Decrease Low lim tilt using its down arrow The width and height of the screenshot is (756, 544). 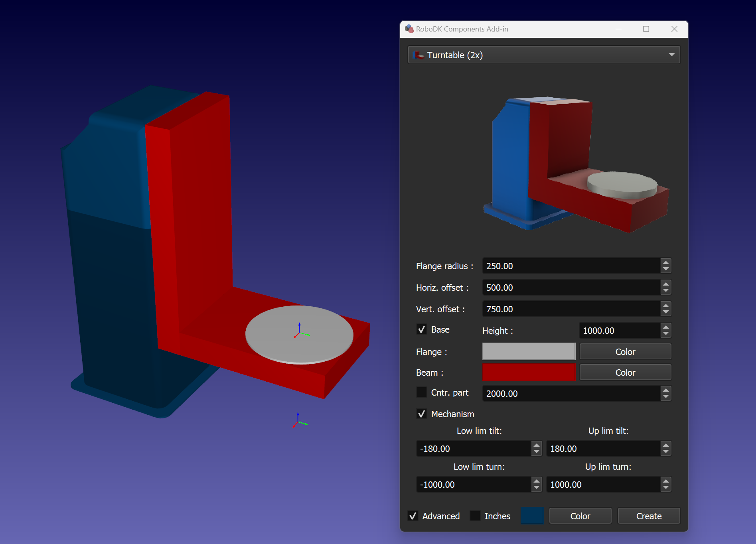536,451
